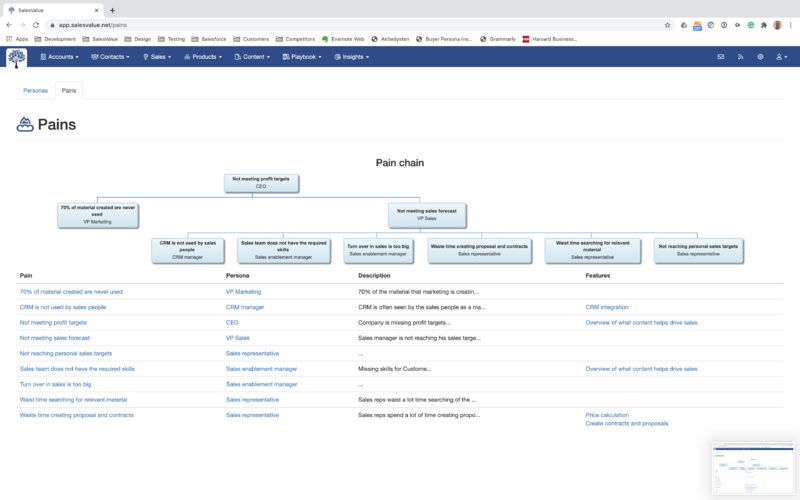Open the CRM integration feature link
Viewport: 800px width, 500px height.
pos(607,307)
